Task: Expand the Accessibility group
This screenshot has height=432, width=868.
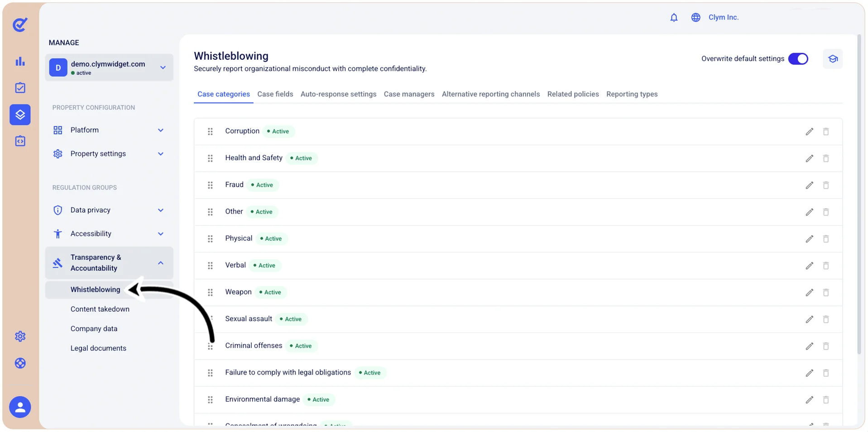Action: pos(109,234)
